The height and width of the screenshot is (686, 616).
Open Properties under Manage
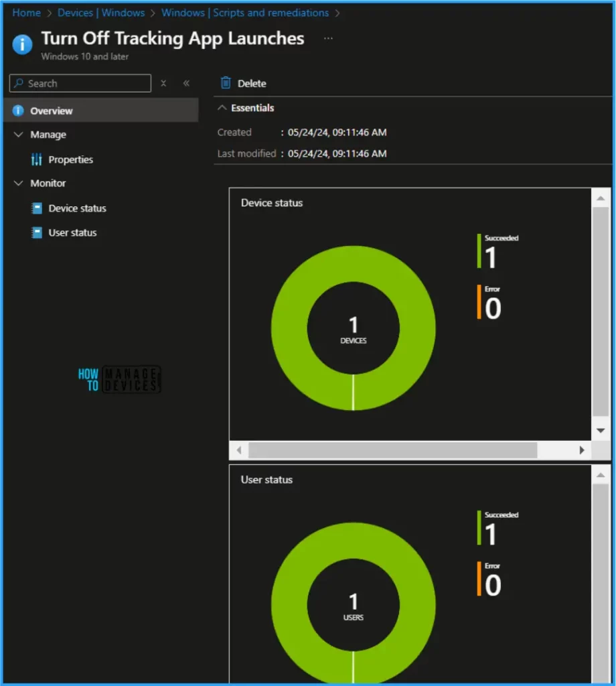point(70,159)
